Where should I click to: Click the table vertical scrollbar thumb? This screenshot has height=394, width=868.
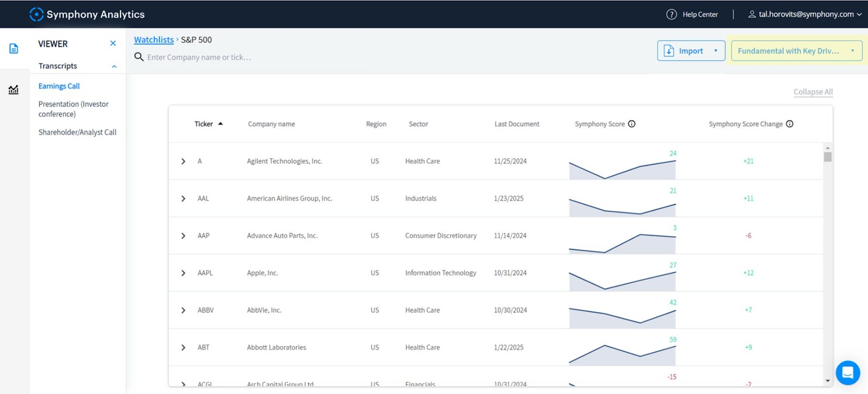tap(828, 157)
